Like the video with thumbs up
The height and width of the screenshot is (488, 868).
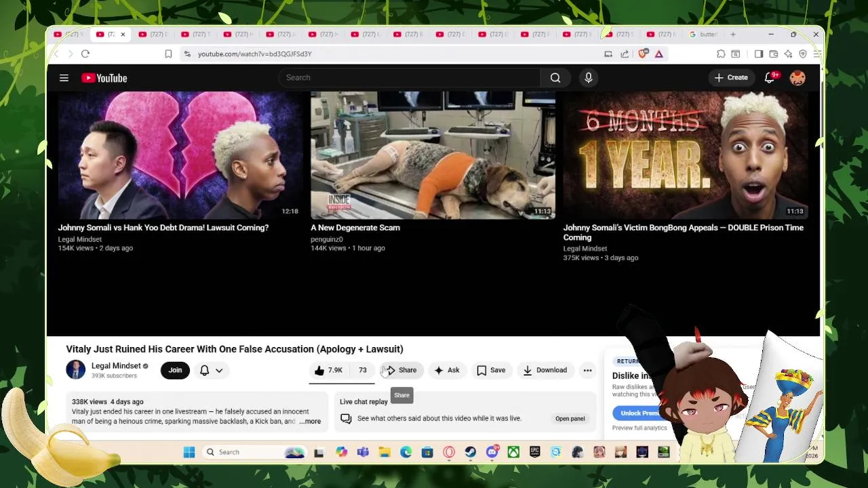pos(329,370)
